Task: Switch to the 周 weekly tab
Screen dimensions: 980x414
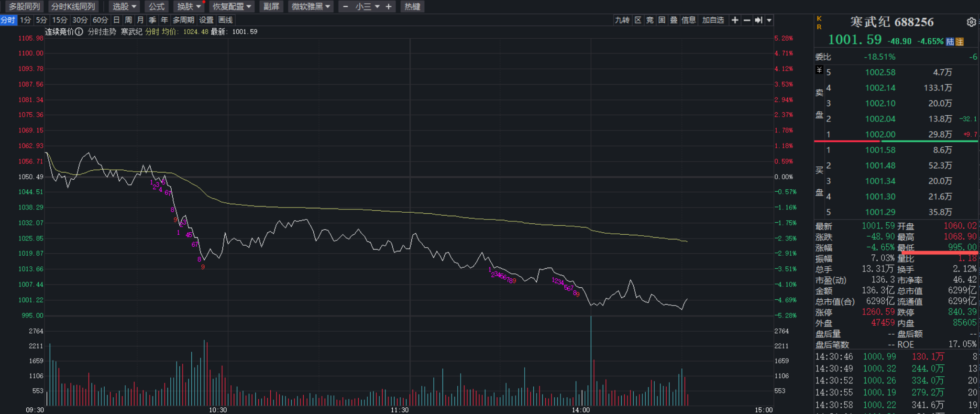Action: point(128,20)
